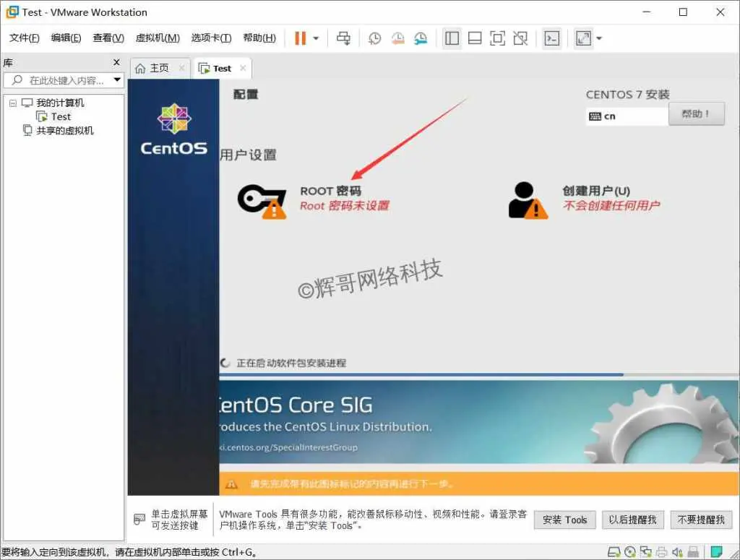Select 我的计算机 in the library tree
The height and width of the screenshot is (560, 740).
click(60, 103)
